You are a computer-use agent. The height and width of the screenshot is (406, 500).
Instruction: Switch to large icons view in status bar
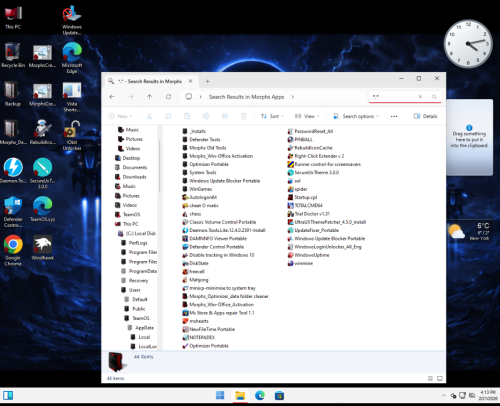pyautogui.click(x=440, y=378)
